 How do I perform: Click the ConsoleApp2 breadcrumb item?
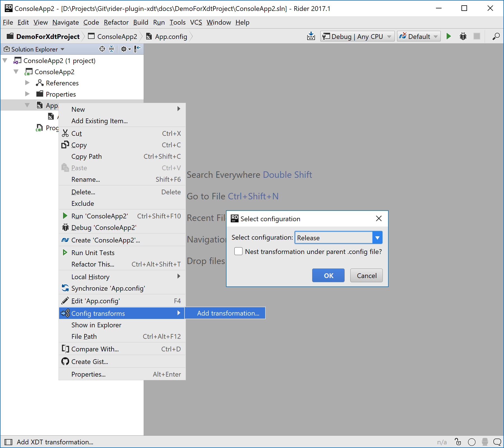[113, 36]
